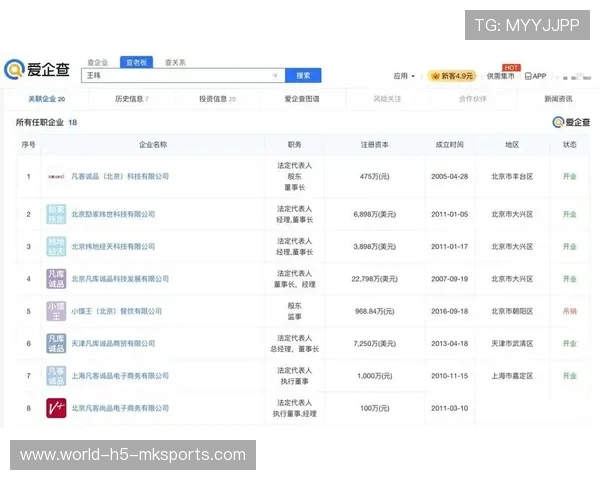Click the 爱企查 logo in header
This screenshot has height=480, width=600.
click(x=37, y=69)
